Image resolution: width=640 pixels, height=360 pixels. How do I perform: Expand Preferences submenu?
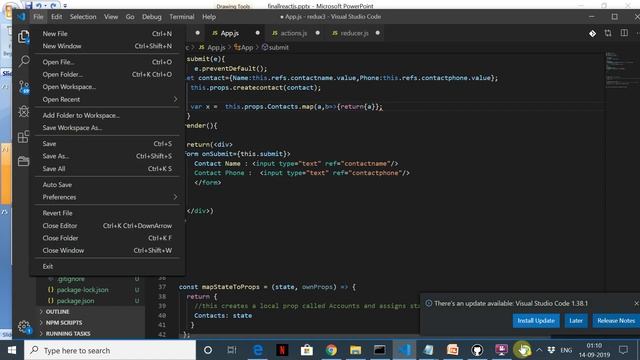click(x=107, y=197)
